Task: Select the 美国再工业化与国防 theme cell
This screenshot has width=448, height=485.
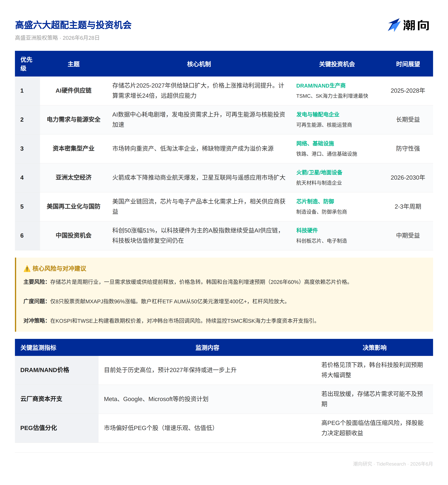Action: pos(73,206)
